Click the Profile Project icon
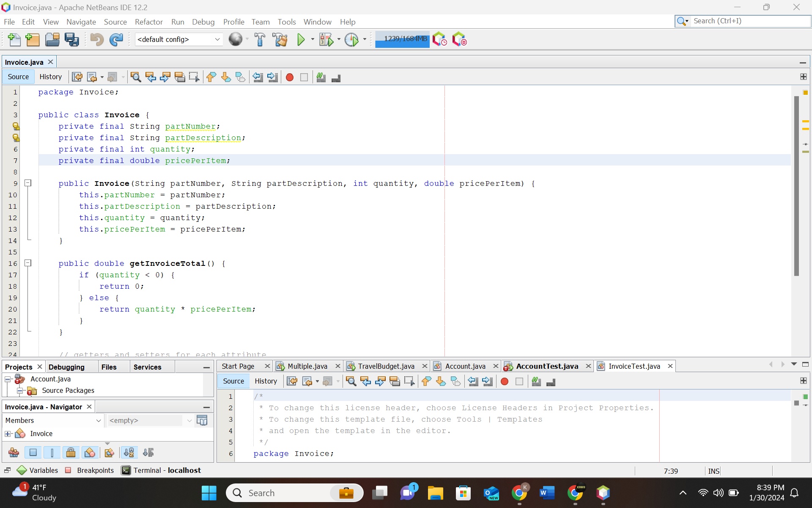The height and width of the screenshot is (508, 812). 351,40
